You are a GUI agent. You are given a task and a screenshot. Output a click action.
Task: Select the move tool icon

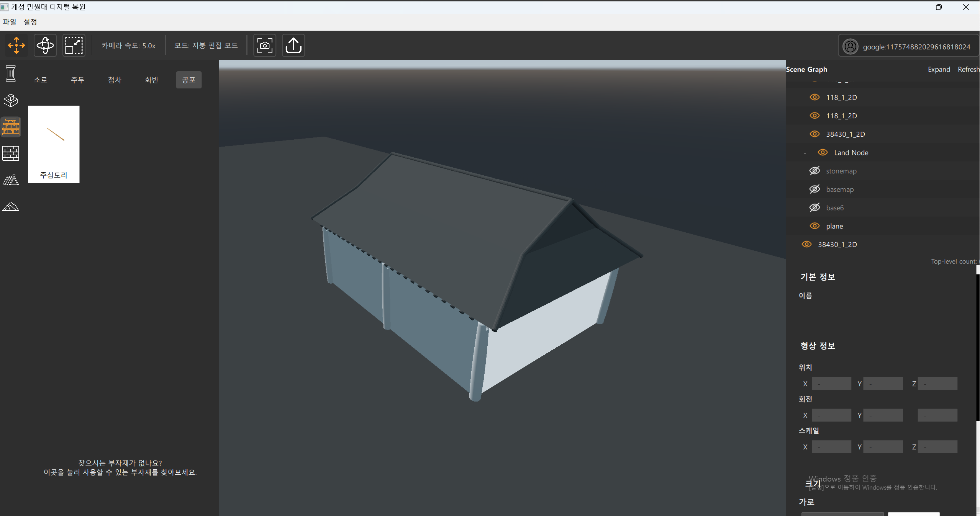coord(16,45)
